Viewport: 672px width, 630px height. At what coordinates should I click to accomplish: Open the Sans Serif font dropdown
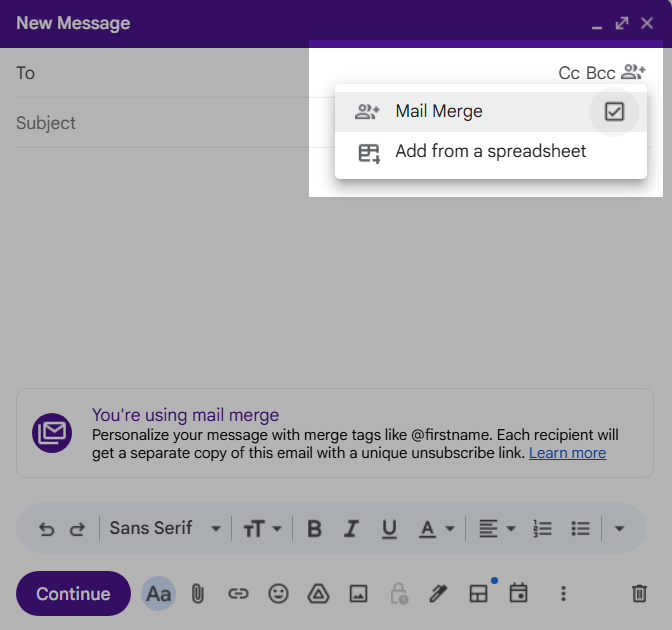[165, 528]
